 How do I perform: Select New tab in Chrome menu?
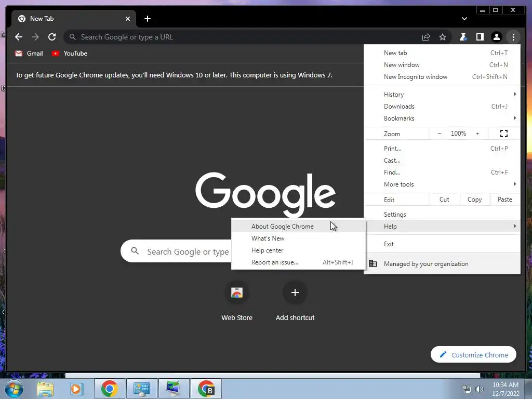point(442,53)
